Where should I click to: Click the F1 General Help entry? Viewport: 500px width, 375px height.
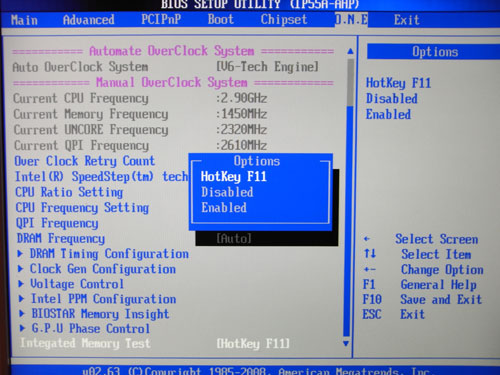420,285
